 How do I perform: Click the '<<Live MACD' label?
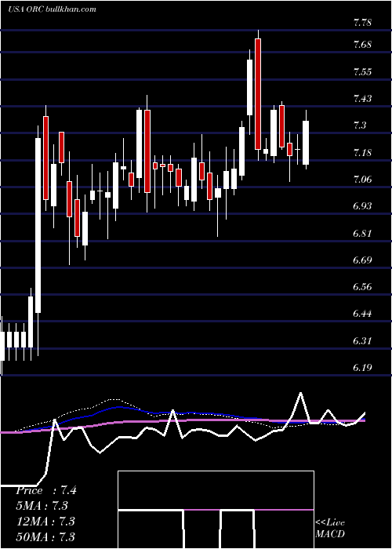point(330,528)
